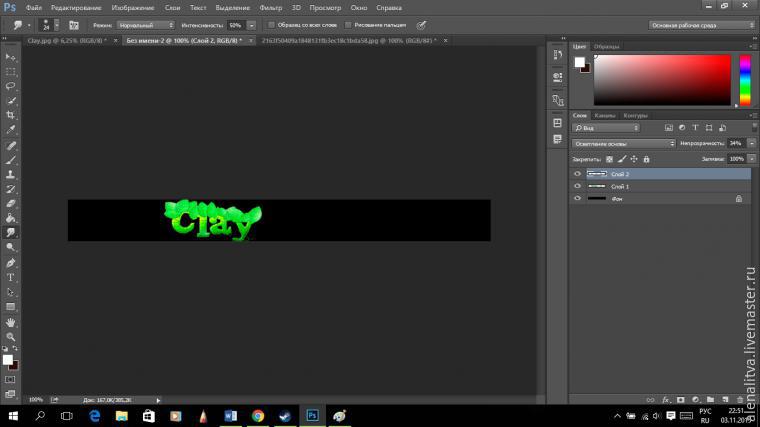Open the Фильтр menu
Screen dimensions: 760x427
tap(271, 7)
